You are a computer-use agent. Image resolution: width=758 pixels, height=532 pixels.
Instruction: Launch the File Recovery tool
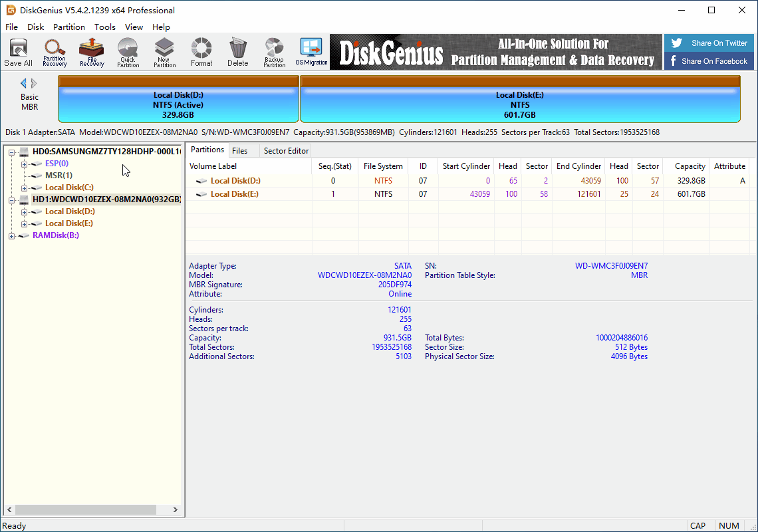(x=92, y=53)
